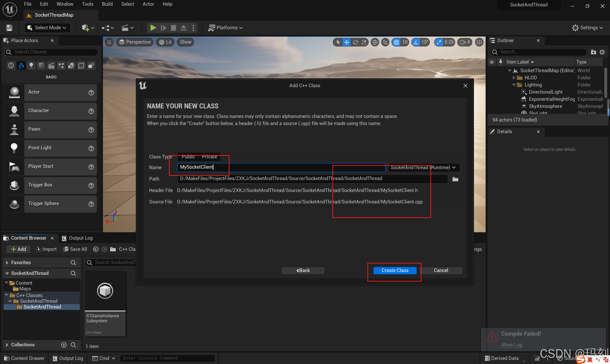Open the Platforms dropdown

pos(226,28)
